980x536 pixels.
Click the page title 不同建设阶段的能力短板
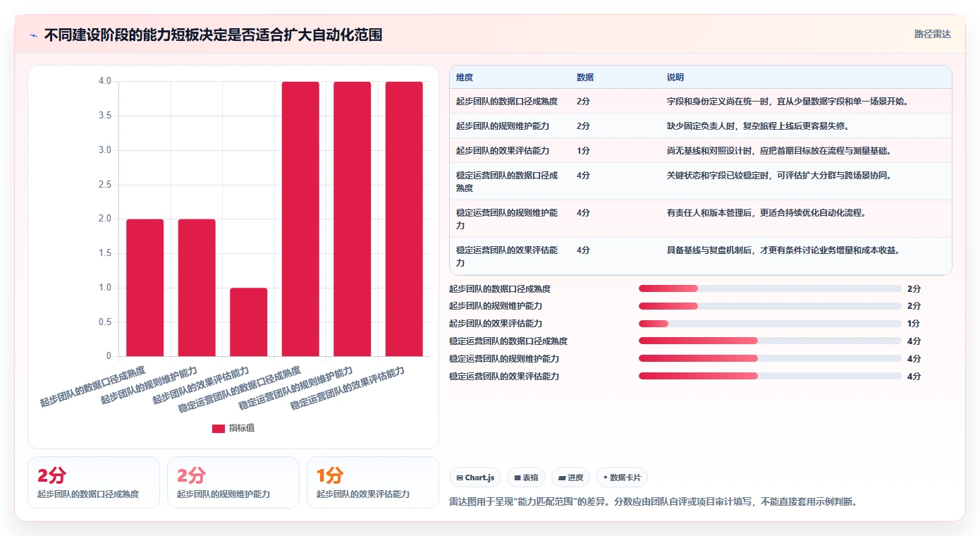point(213,35)
